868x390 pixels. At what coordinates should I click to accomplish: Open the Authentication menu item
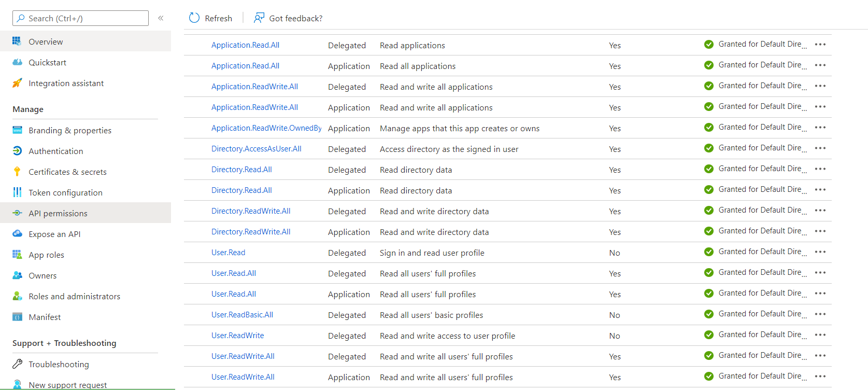point(55,151)
